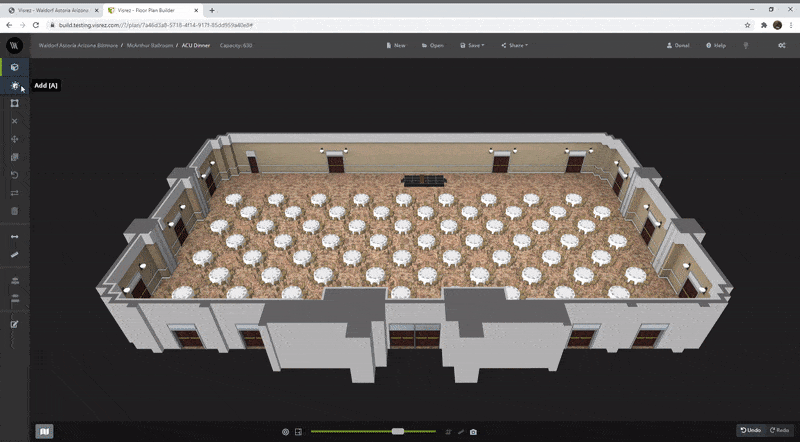Image resolution: width=800 pixels, height=442 pixels.
Task: Expand the Save dropdown menu
Action: click(472, 45)
